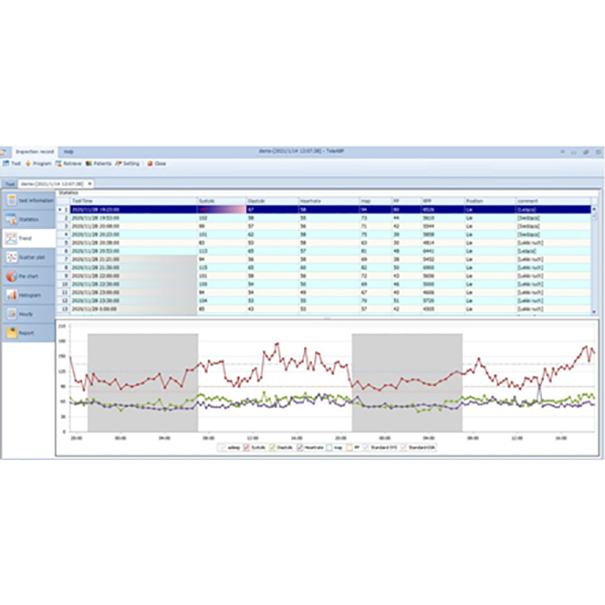Select table row number 3
The image size is (605, 605).
(324, 226)
